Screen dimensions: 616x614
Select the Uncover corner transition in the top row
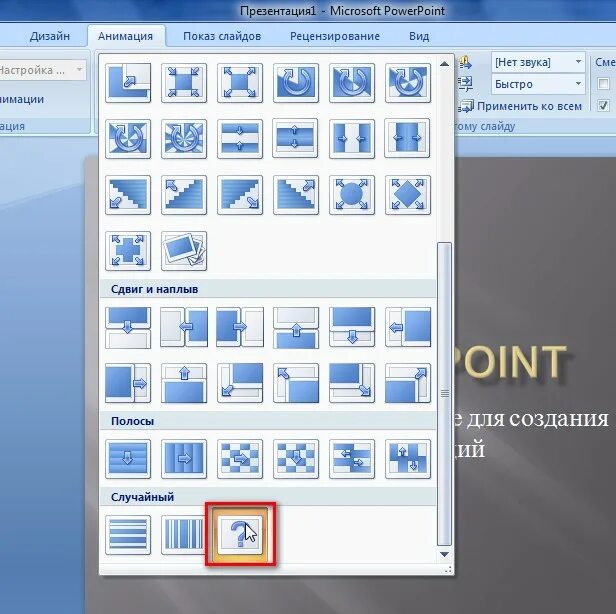click(x=128, y=83)
